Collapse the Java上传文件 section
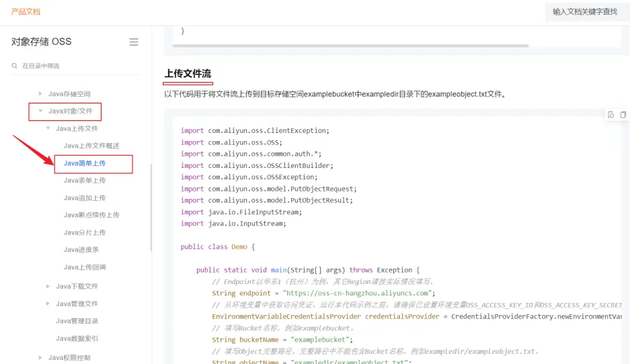Image resolution: width=630 pixels, height=364 pixels. [48, 129]
